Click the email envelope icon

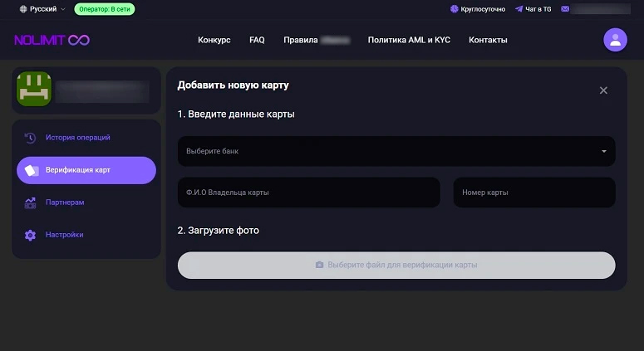[x=565, y=9]
